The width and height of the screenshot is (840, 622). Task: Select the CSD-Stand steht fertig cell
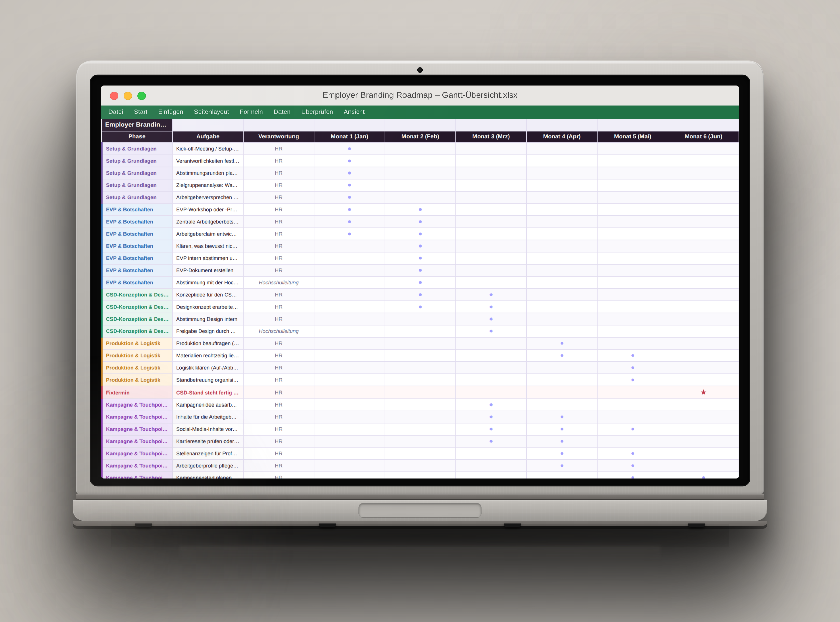tap(207, 392)
